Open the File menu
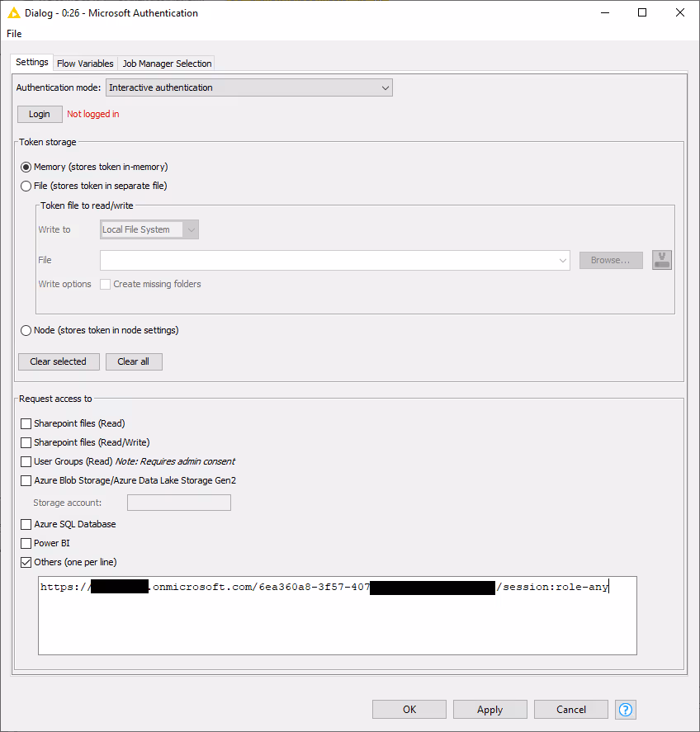700x732 pixels. tap(14, 34)
